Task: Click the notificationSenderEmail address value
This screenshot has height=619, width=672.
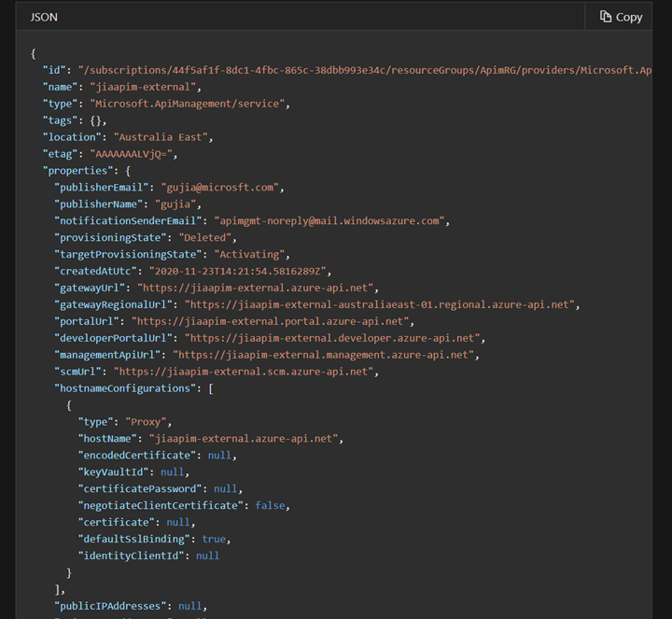Action: tap(326, 220)
